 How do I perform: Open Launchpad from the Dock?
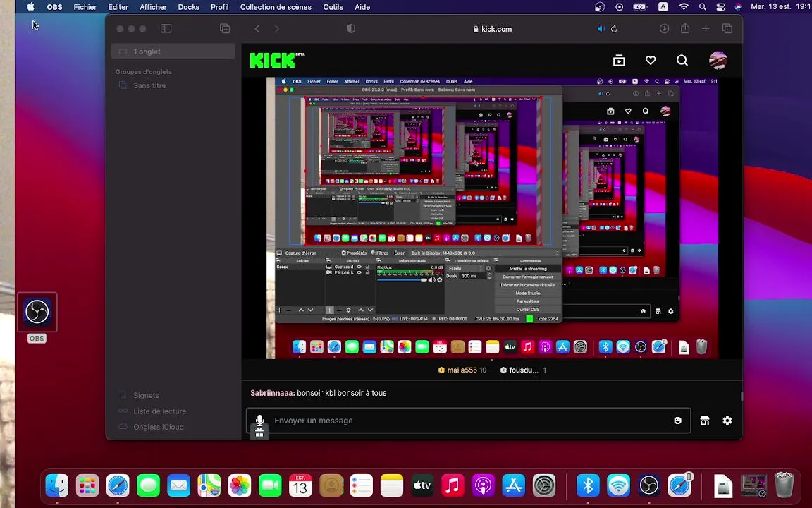coord(87,485)
